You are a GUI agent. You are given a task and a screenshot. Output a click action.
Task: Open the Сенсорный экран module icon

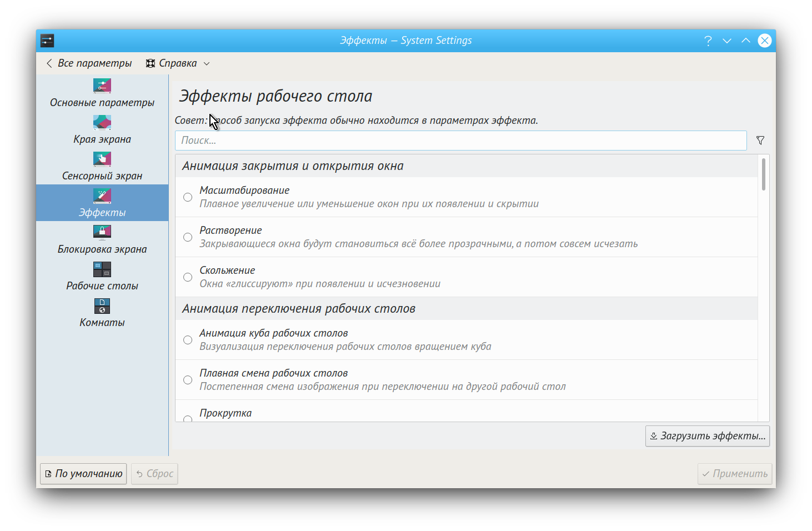[x=102, y=159]
